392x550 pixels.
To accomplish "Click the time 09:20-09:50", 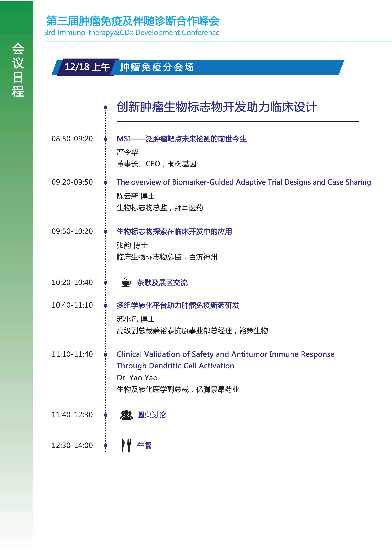I will pos(72,182).
